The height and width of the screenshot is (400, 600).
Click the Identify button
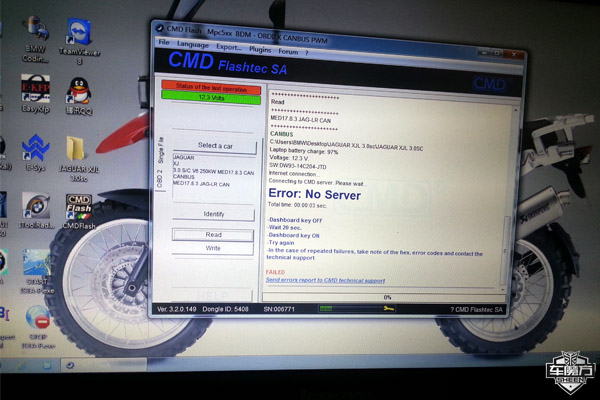coord(213,214)
